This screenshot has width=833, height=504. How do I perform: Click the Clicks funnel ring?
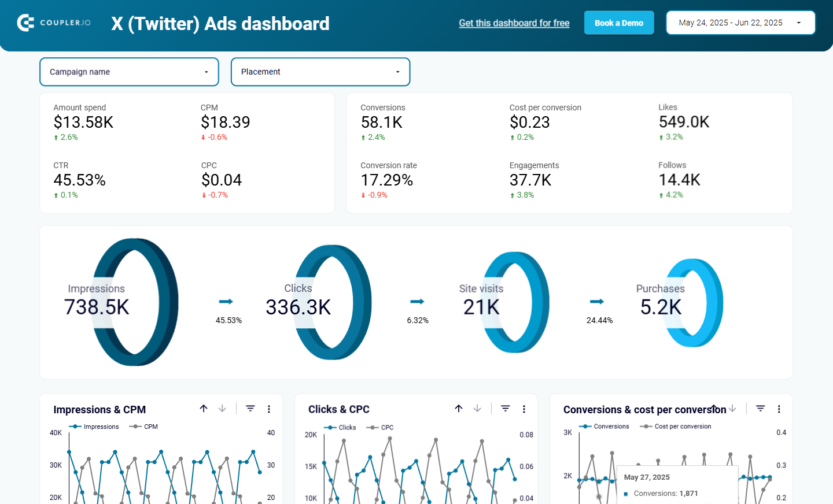333,302
